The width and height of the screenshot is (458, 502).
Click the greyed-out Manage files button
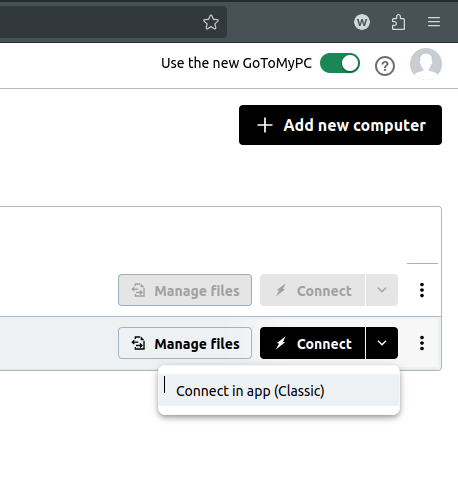pyautogui.click(x=185, y=290)
